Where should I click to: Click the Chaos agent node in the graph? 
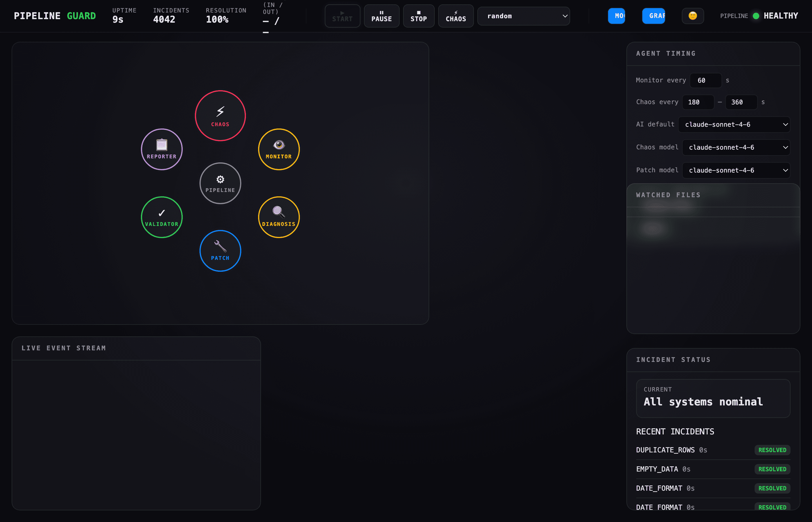[220, 116]
